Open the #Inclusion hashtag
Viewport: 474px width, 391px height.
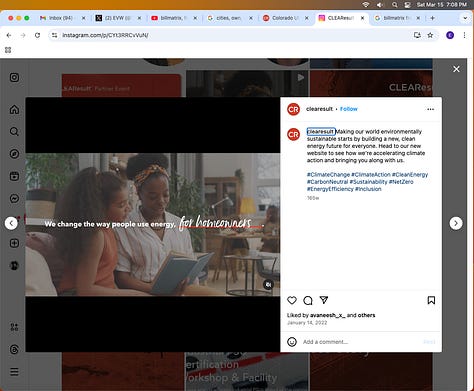coord(368,189)
